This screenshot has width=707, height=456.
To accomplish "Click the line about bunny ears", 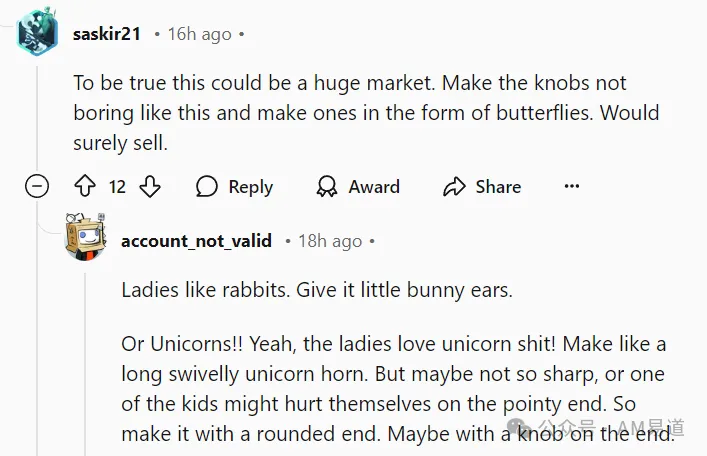I will (317, 290).
